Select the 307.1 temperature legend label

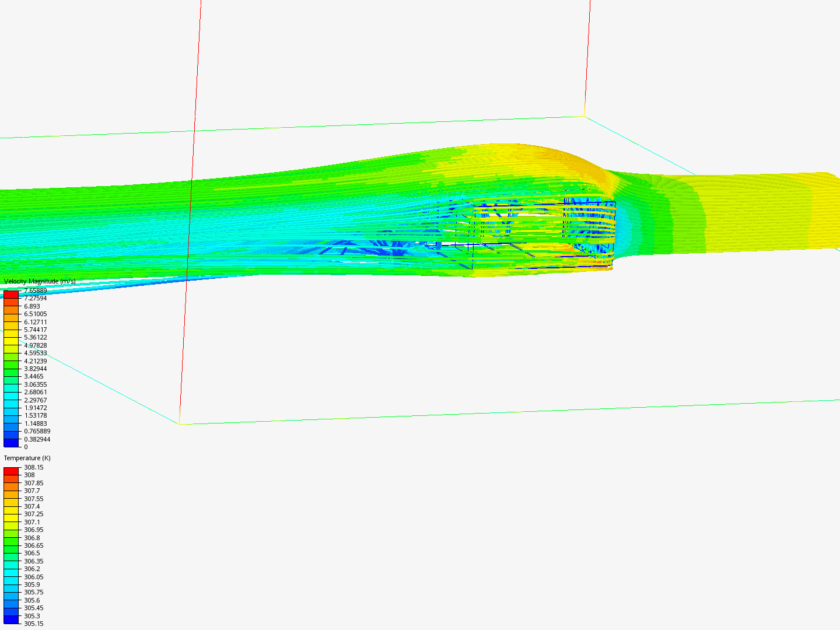click(x=32, y=523)
